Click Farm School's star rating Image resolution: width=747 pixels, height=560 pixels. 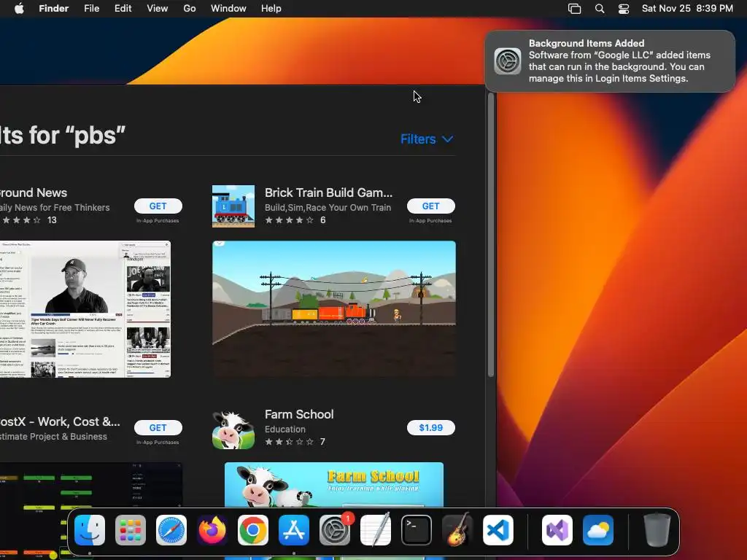290,442
